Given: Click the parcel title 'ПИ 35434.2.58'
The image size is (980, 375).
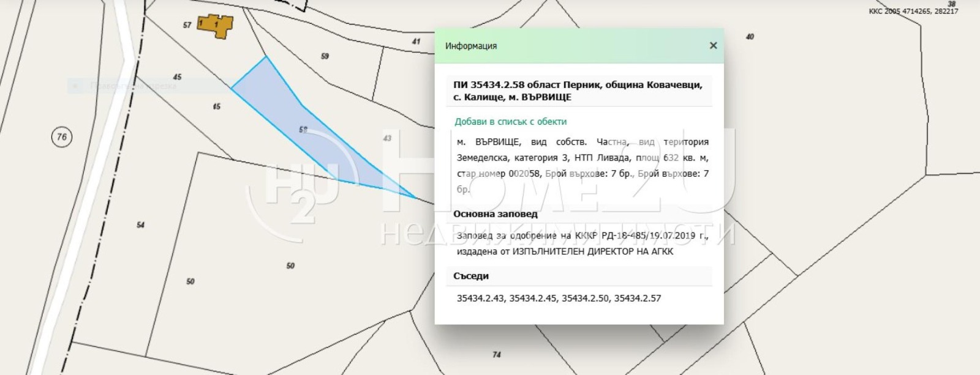Looking at the screenshot, I should (x=489, y=85).
